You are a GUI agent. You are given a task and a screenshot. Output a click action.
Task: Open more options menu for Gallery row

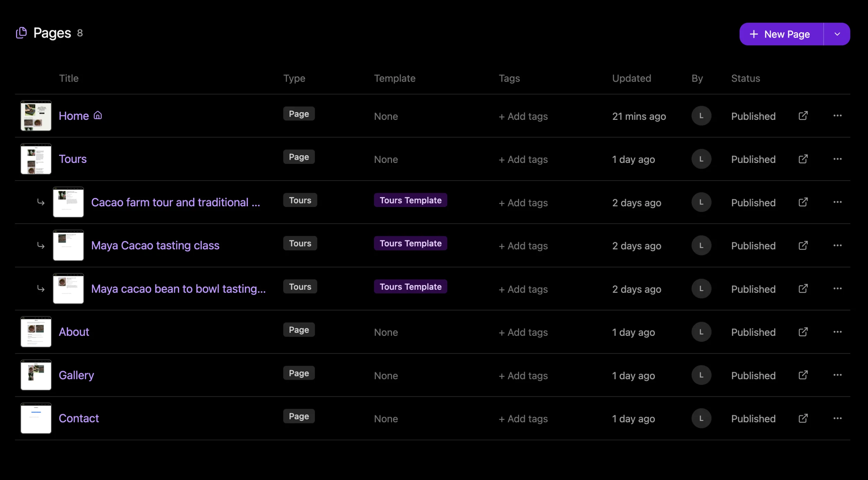click(x=837, y=375)
